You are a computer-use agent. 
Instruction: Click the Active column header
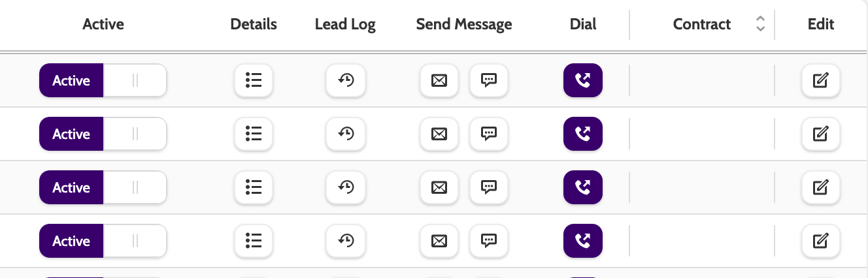(103, 25)
